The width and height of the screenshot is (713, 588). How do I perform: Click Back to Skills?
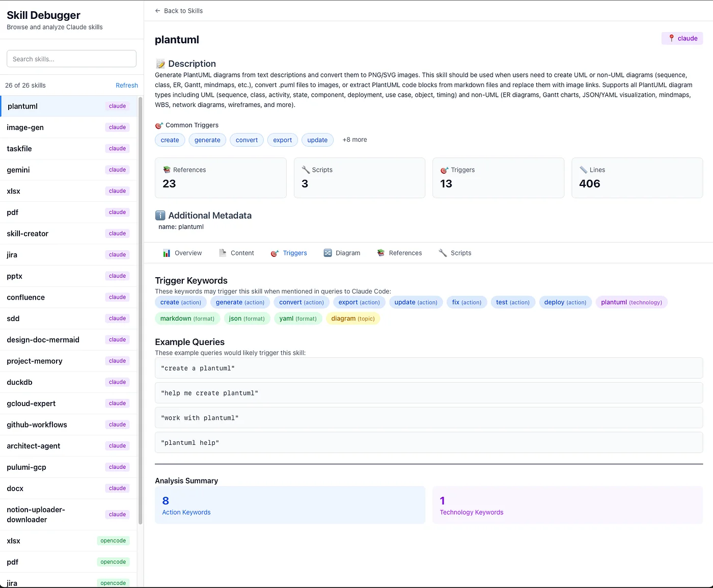pos(179,10)
